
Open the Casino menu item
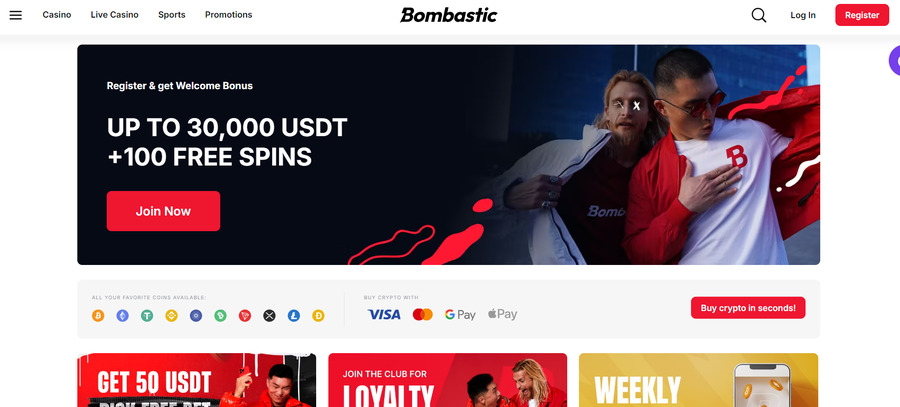57,15
